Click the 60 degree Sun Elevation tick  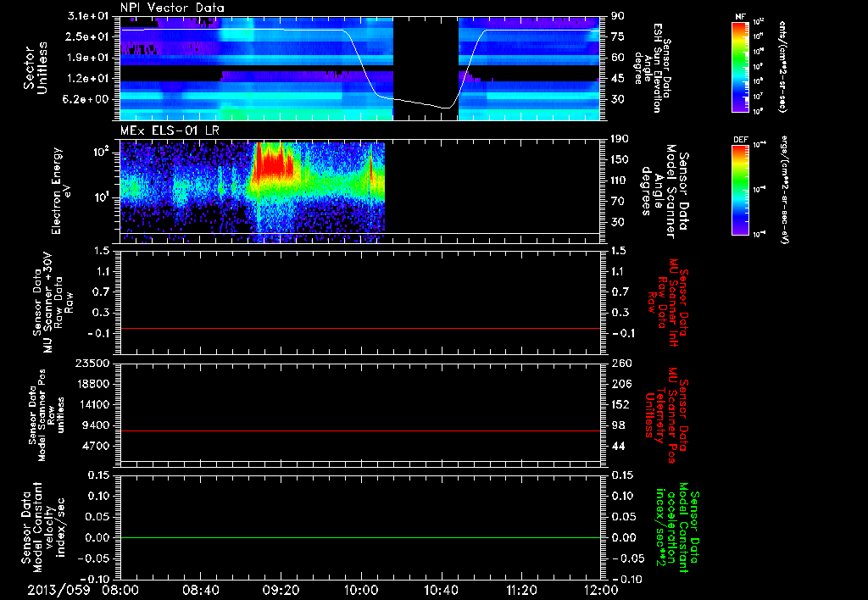click(618, 58)
